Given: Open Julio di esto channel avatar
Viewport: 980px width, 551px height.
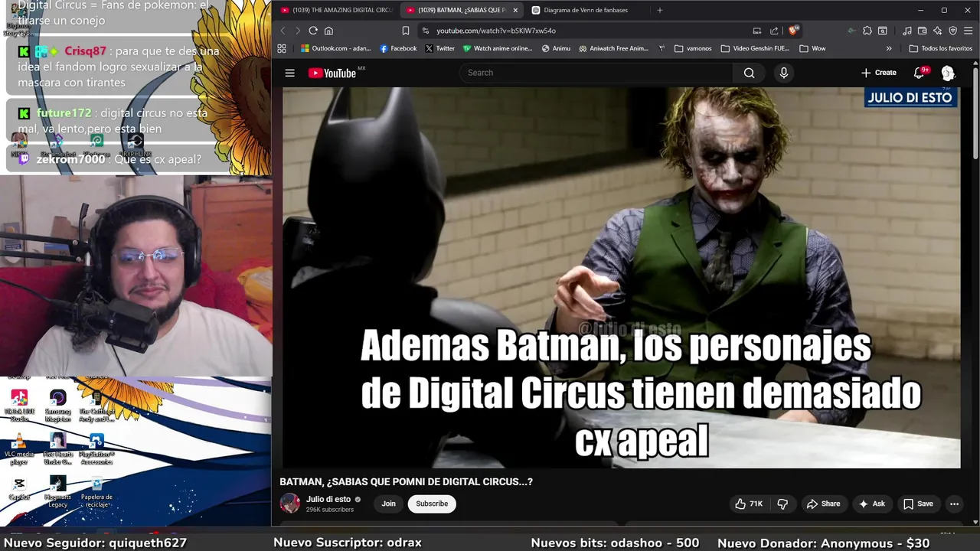Looking at the screenshot, I should click(x=290, y=504).
